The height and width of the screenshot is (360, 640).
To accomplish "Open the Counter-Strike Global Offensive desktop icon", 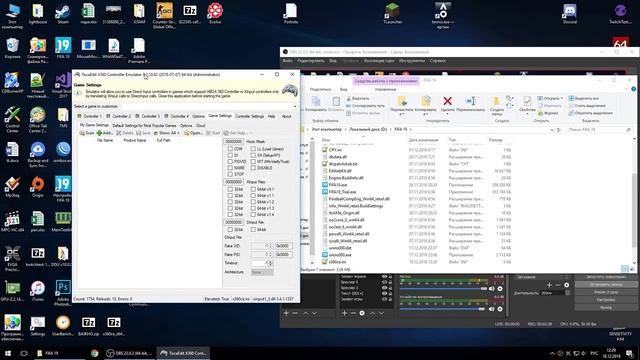I will (x=164, y=16).
